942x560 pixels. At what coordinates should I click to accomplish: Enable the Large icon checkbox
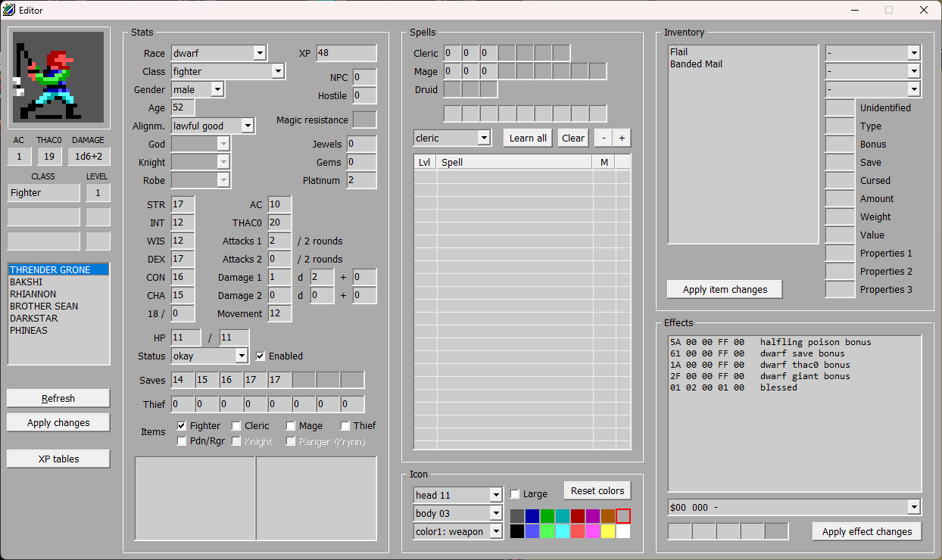(515, 494)
